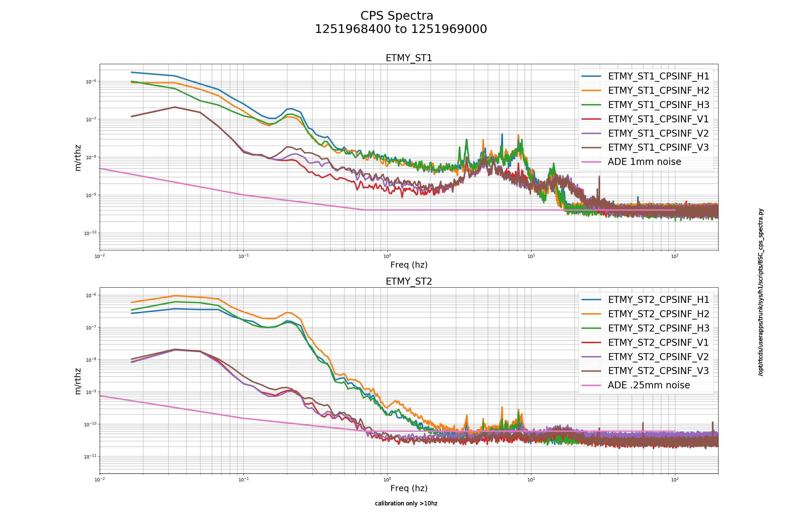Viewport: 798px width, 532px height.
Task: Click the 10² x-axis tick of the ETMY_ST2 plot
Action: [675, 479]
